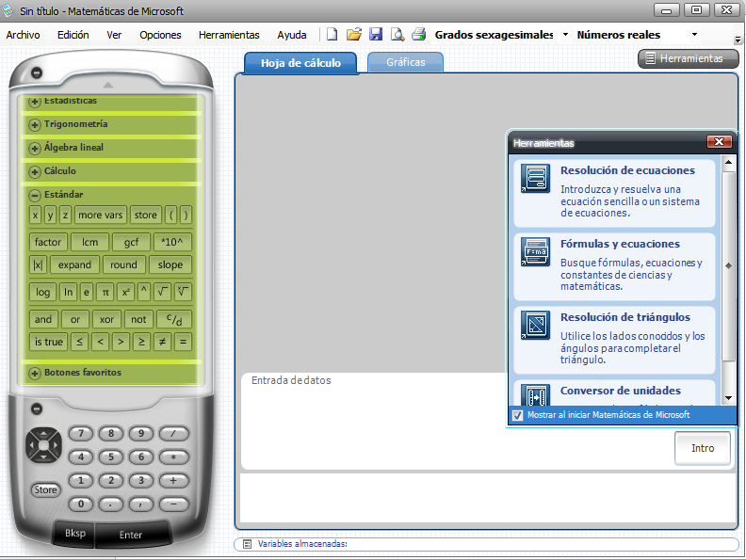Open the Conversor de unidades tool icon
The image size is (746, 560).
point(535,394)
